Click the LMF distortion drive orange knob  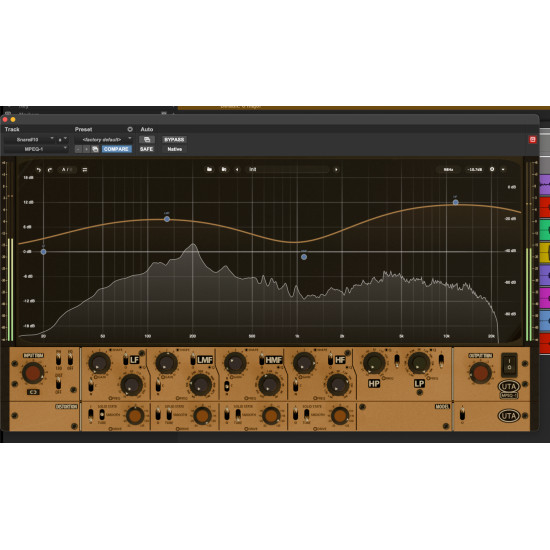coord(202,416)
